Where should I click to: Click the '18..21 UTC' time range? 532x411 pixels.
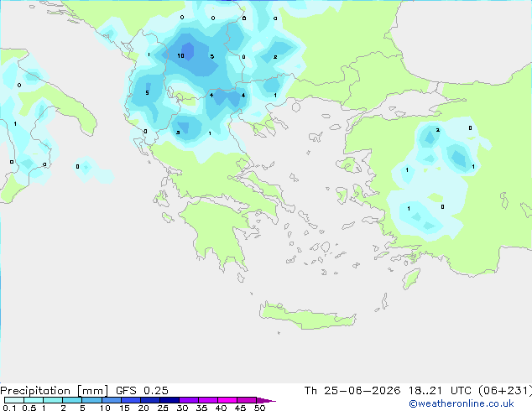440,391
